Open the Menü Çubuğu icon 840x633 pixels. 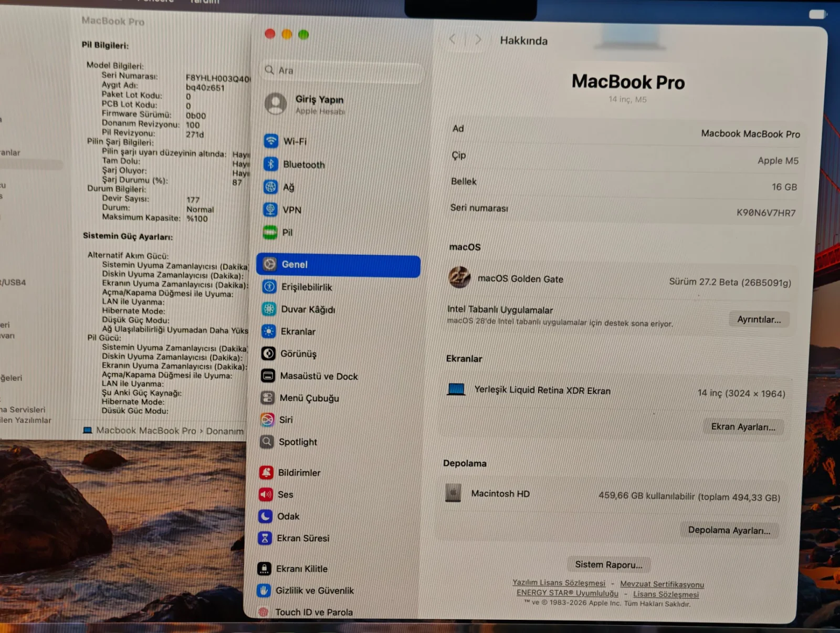[268, 398]
